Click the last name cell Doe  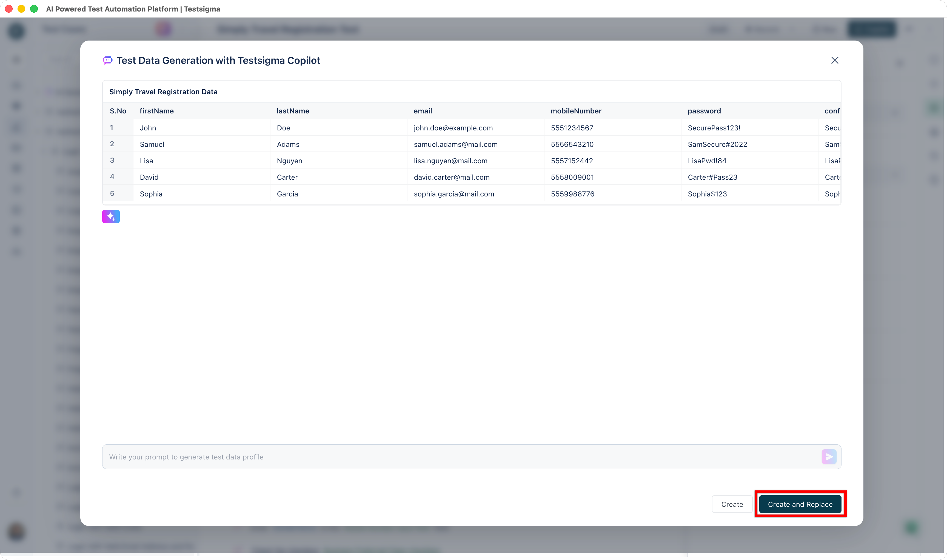tap(339, 128)
